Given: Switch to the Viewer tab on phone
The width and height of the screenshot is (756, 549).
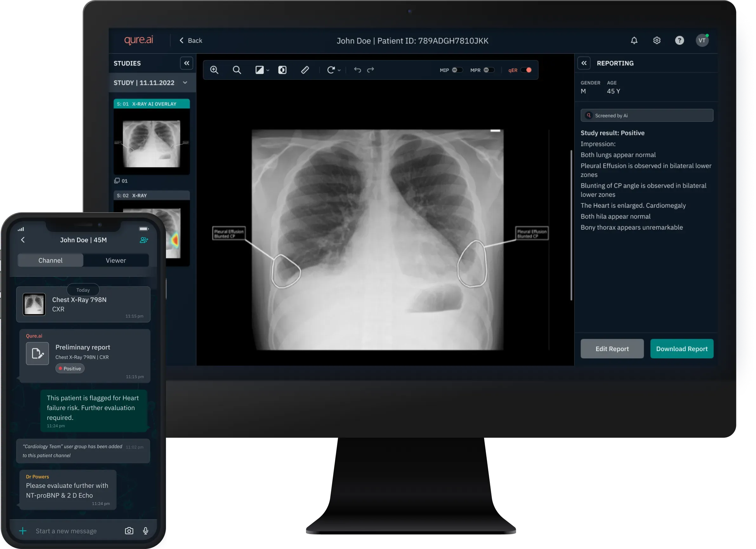Looking at the screenshot, I should [116, 260].
